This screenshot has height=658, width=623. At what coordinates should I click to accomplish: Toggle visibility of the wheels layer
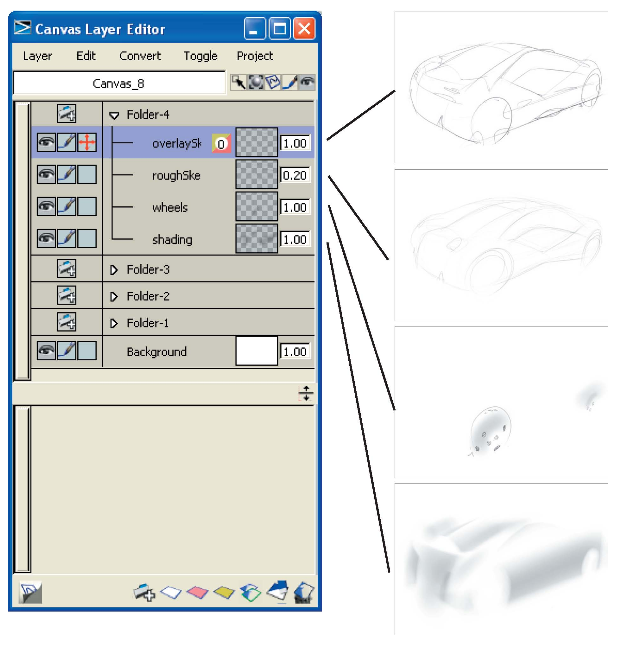(x=46, y=206)
